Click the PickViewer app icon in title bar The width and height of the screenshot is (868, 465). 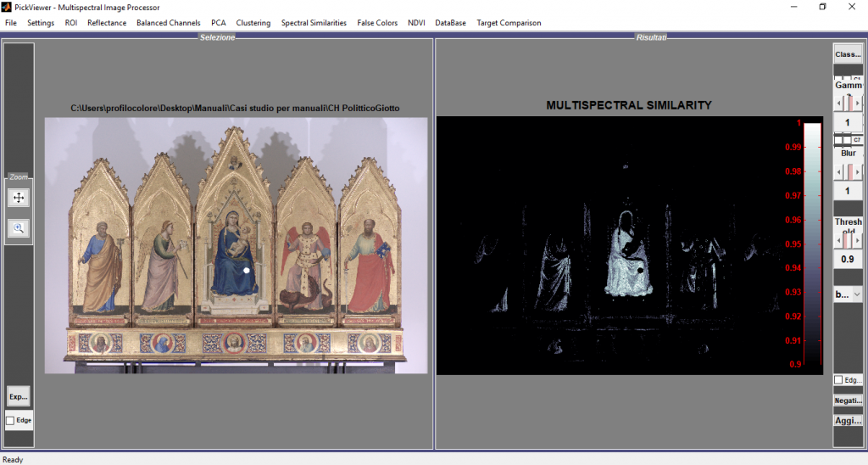click(x=7, y=7)
